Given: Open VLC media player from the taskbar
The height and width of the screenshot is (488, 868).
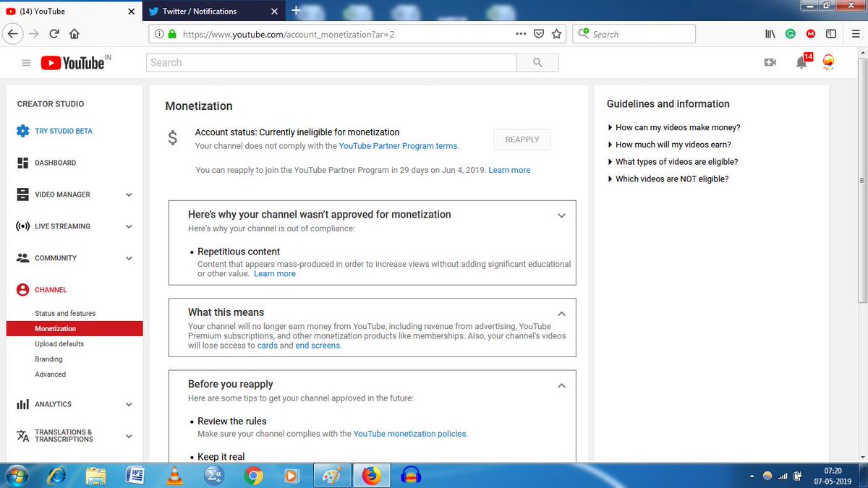Looking at the screenshot, I should [174, 476].
